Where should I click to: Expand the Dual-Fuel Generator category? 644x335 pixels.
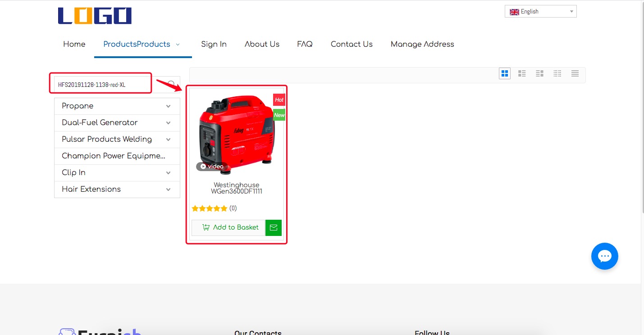click(x=168, y=123)
